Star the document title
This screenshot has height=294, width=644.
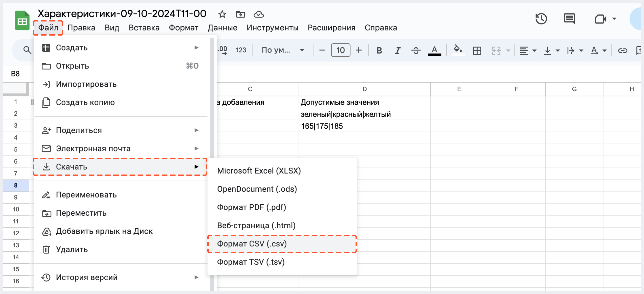click(x=222, y=14)
